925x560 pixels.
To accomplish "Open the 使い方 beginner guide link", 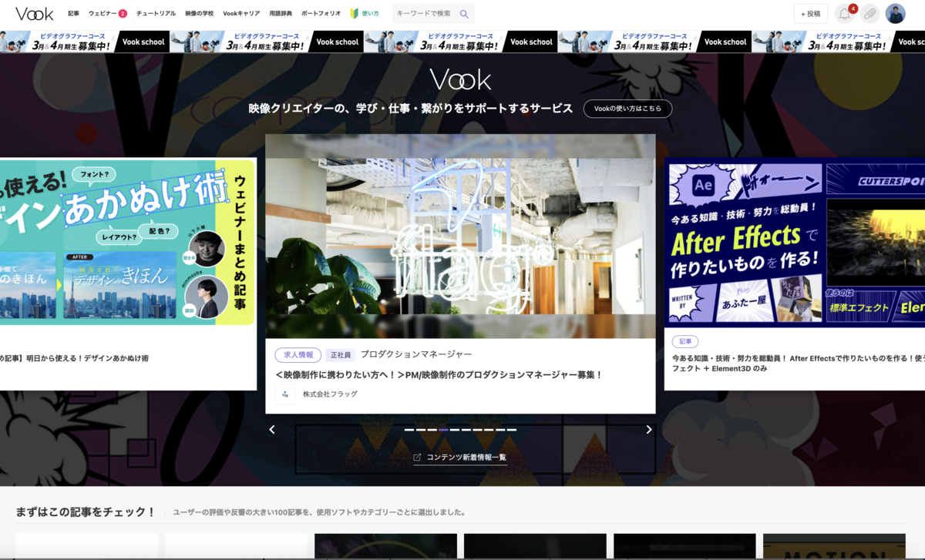I will coord(365,14).
